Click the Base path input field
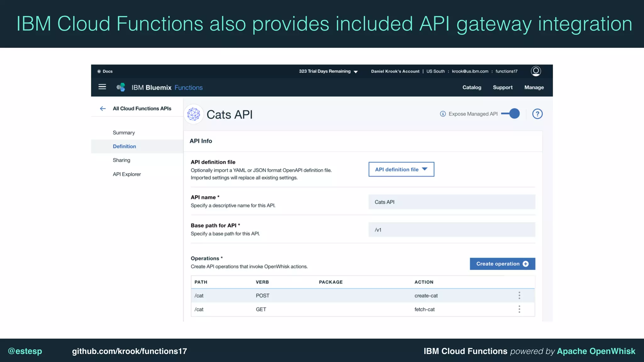The height and width of the screenshot is (362, 644). pos(452,230)
